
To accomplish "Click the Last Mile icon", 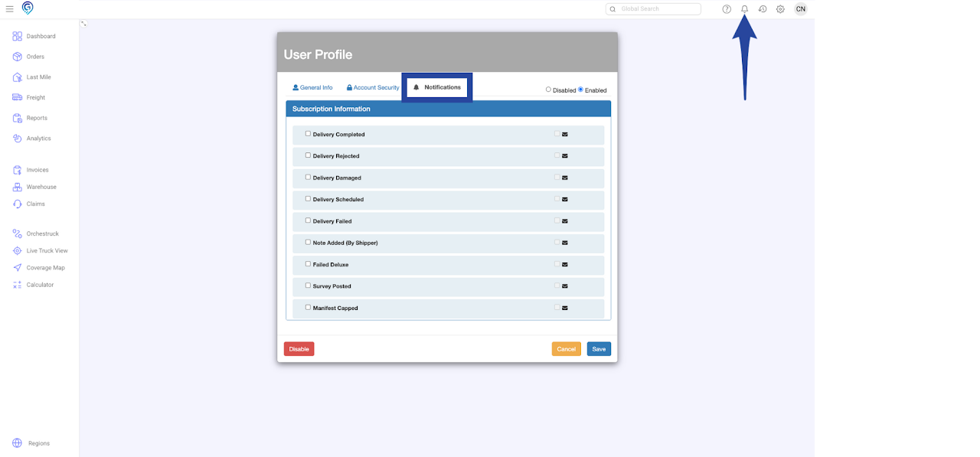I will click(18, 77).
